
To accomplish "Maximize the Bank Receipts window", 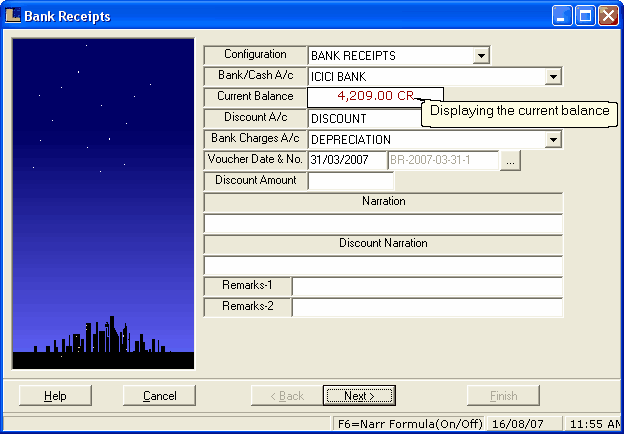I will click(585, 16).
